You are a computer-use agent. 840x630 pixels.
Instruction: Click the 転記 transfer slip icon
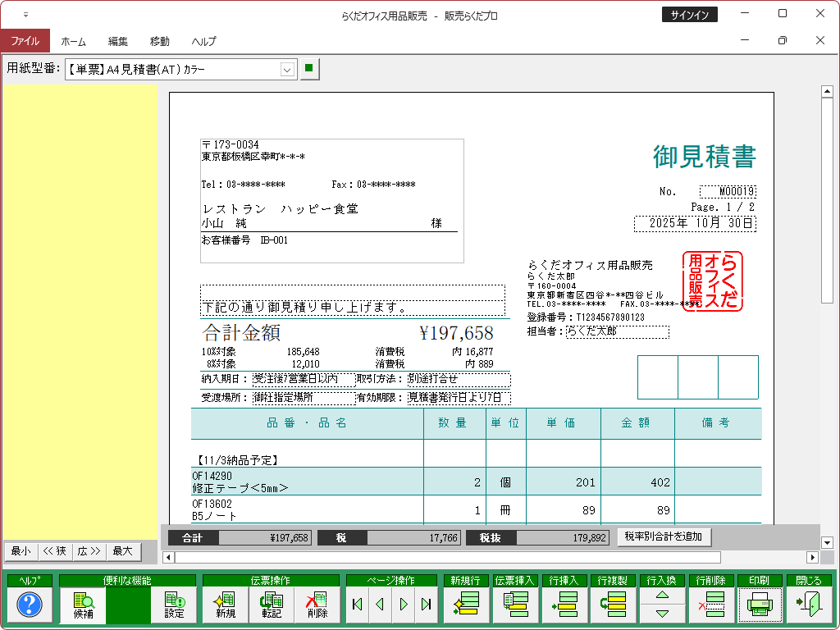(x=271, y=605)
